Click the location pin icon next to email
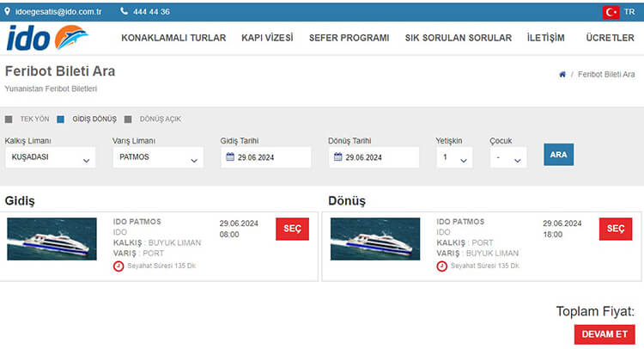Viewport: 644px width, 349px height. pyautogui.click(x=8, y=11)
